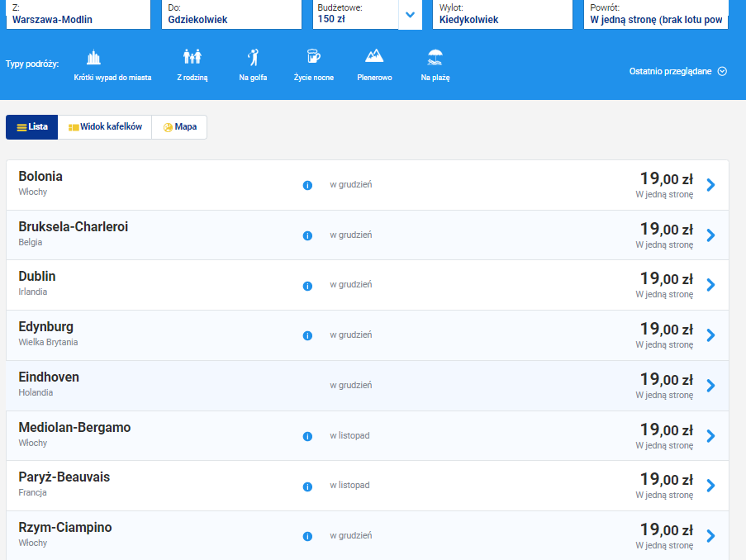Select Na golfa travel type label

pyautogui.click(x=253, y=78)
